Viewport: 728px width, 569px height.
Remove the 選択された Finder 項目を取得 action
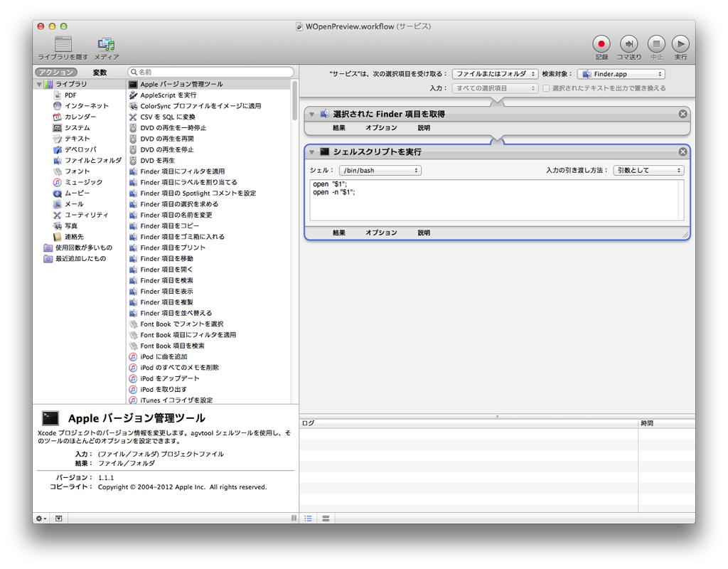pos(683,114)
